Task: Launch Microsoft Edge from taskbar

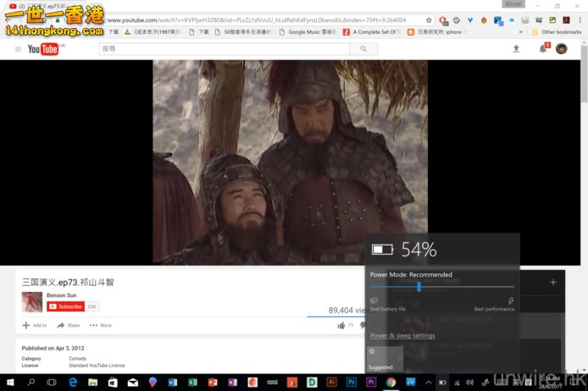Action: pyautogui.click(x=73, y=383)
